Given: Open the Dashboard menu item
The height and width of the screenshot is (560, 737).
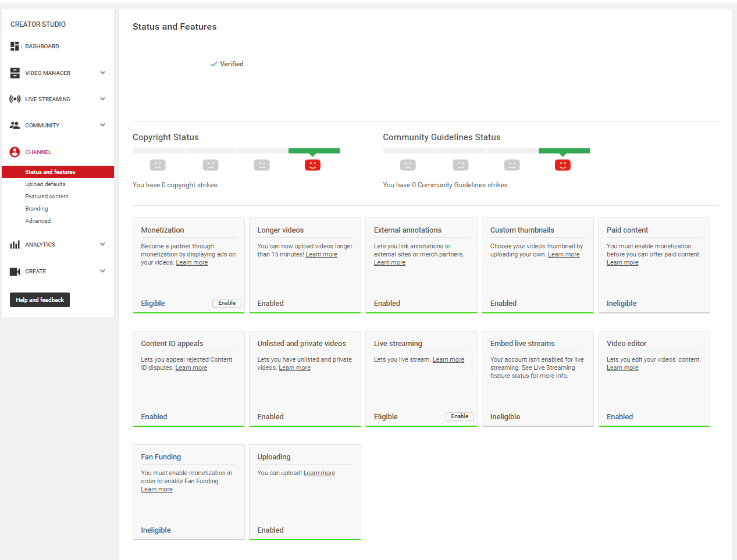Looking at the screenshot, I should tap(42, 47).
